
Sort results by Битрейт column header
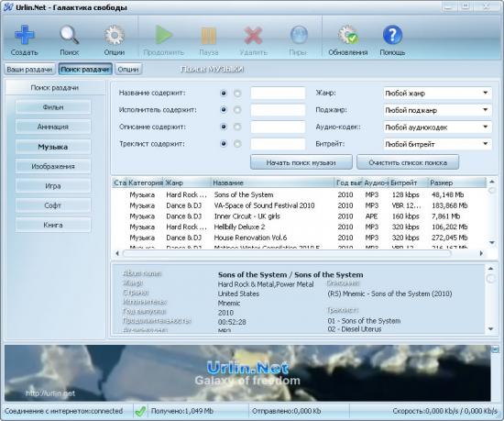tap(408, 183)
